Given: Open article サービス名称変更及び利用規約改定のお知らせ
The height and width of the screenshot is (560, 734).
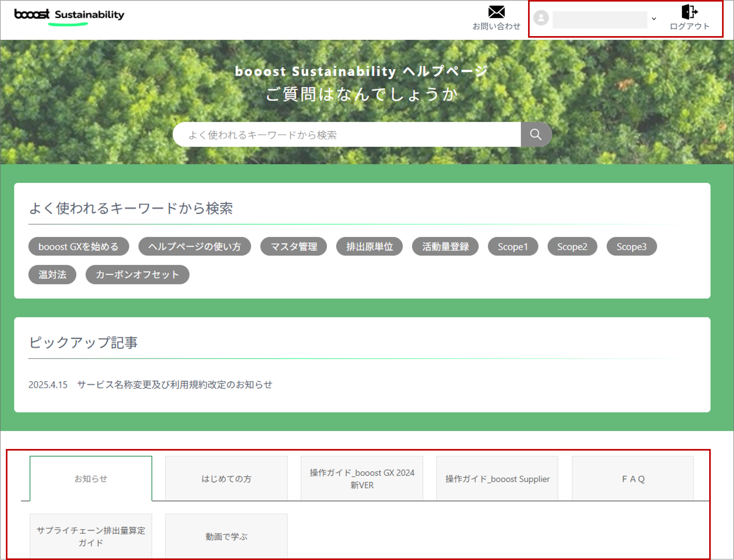Looking at the screenshot, I should click(175, 385).
